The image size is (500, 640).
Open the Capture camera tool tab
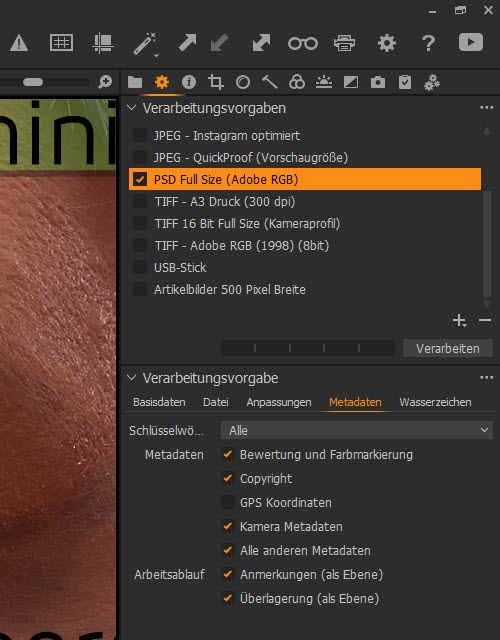click(x=378, y=82)
